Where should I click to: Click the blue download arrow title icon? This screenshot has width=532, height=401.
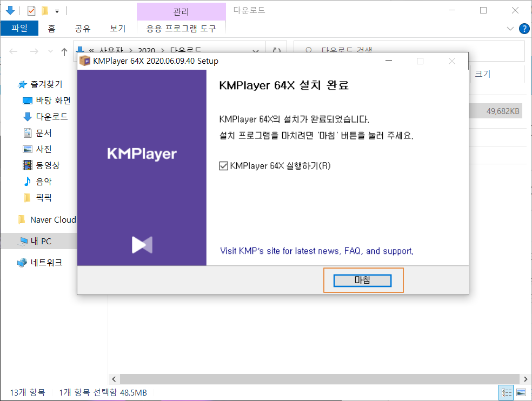click(x=10, y=10)
